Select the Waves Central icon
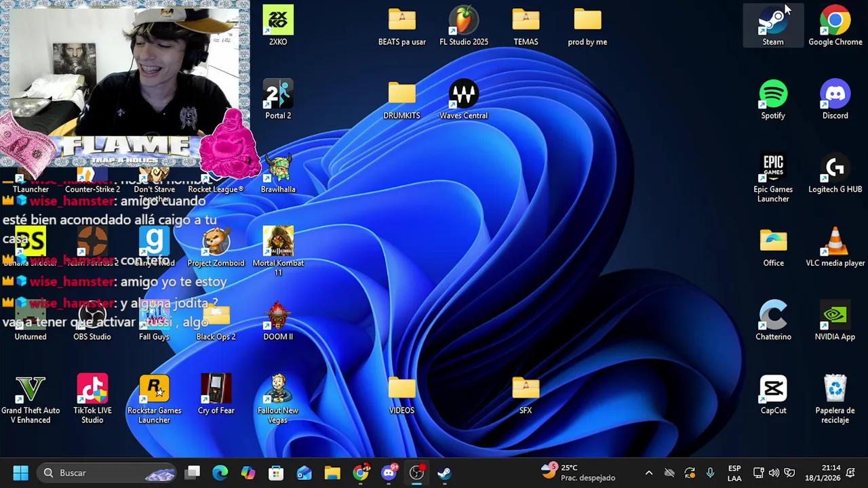The image size is (868, 488). (x=464, y=100)
